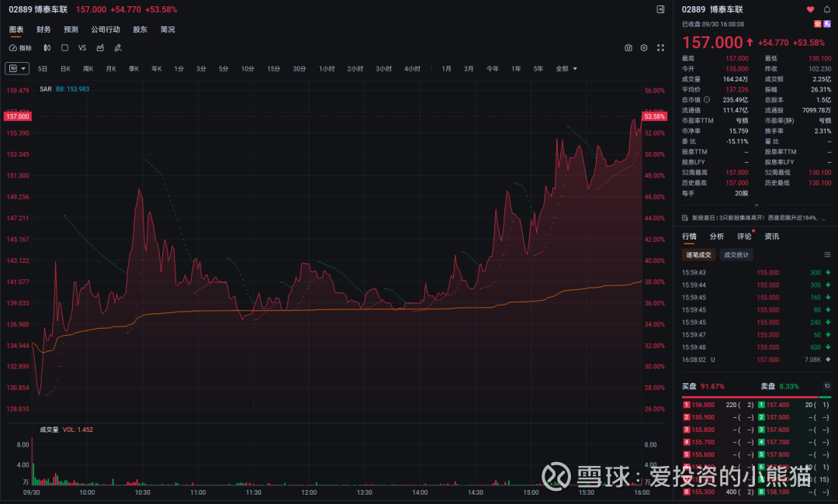
Task: Take a chart snapshot with the camera icon
Action: pyautogui.click(x=628, y=48)
